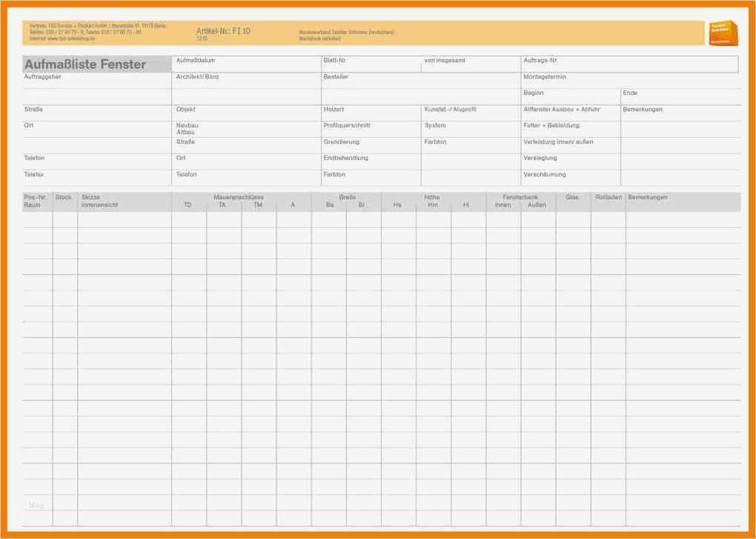Select the 'Innen' column header
The image size is (756, 539).
click(x=503, y=205)
